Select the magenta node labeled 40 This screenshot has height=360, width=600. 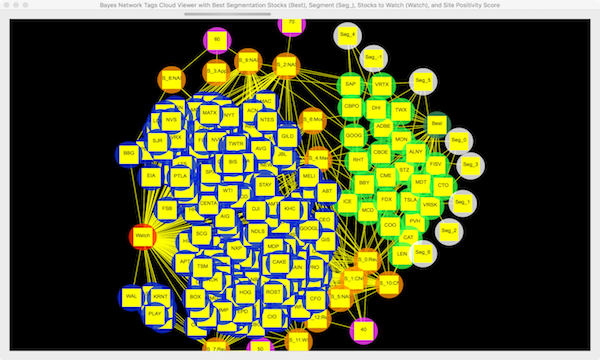(x=364, y=330)
